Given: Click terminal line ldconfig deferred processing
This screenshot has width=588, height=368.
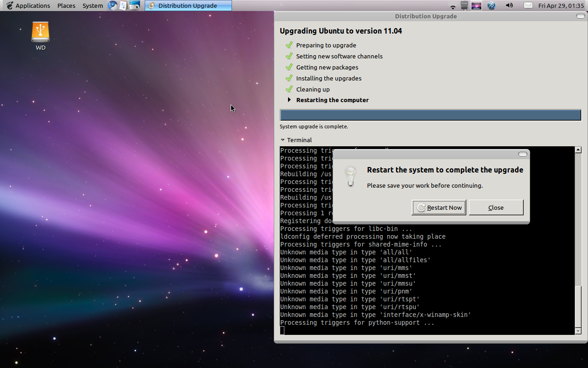Looking at the screenshot, I should coord(363,236).
